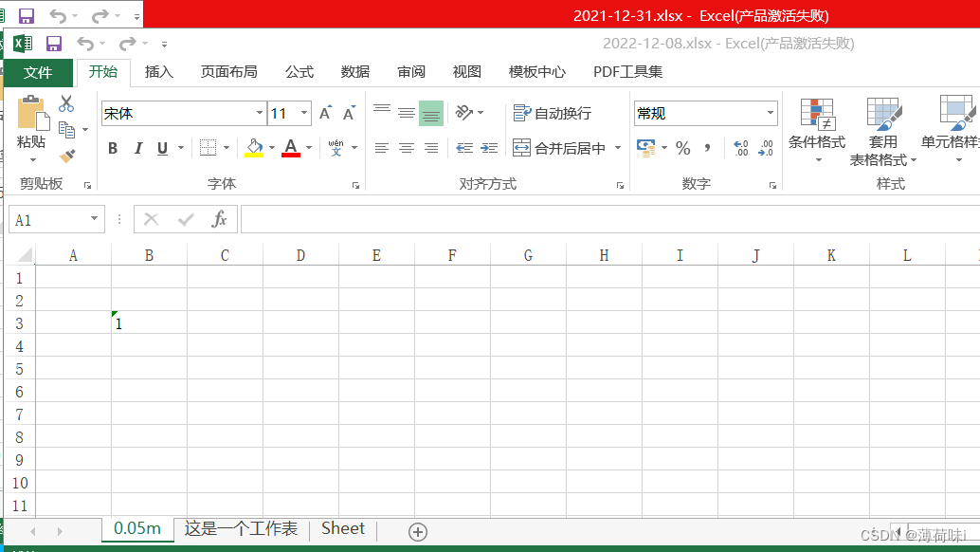Undo in the 2022-12-08.xlsx window
The image size is (980, 552).
point(85,44)
